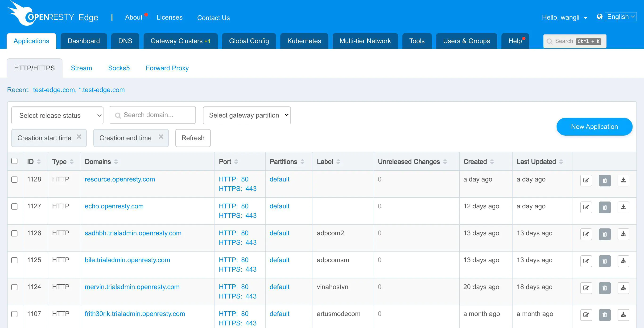Screen dimensions: 644x328
Task: Edit application mervin.trialadmin.openresty.com
Action: pyautogui.click(x=586, y=288)
